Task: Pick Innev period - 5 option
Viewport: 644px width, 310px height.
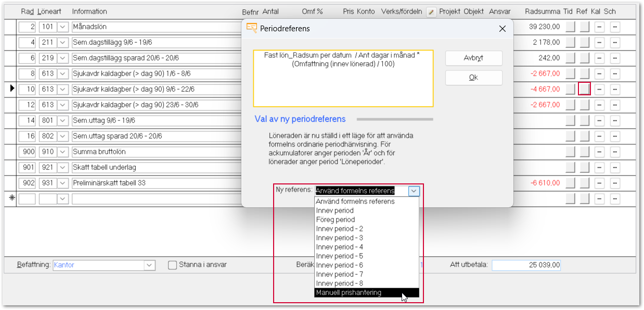Action: coord(366,256)
